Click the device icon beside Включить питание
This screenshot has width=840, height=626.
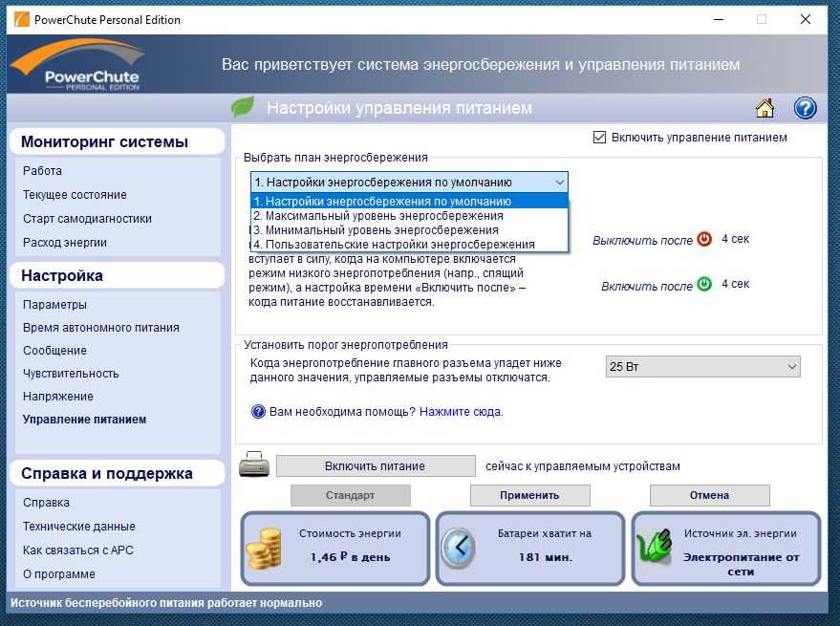(253, 466)
